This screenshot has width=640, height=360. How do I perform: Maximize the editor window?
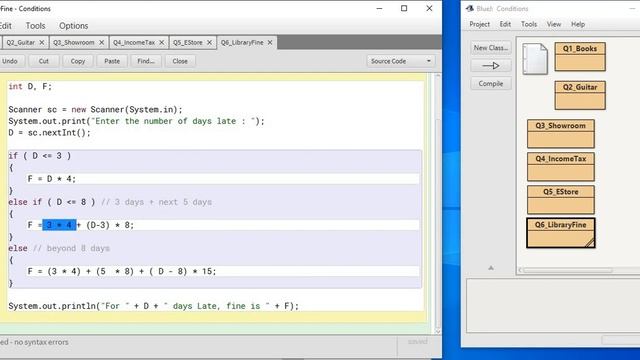(404, 9)
